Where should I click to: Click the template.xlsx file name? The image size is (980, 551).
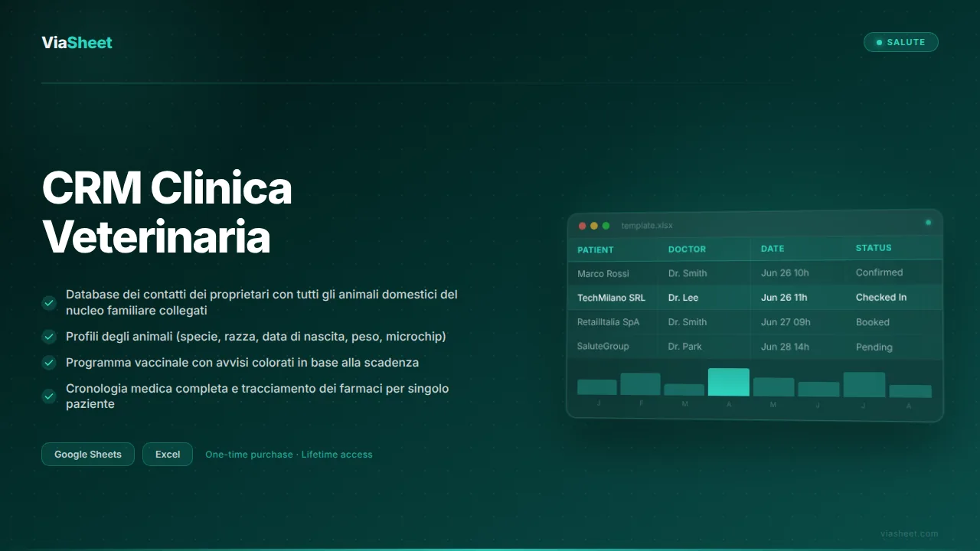(647, 226)
